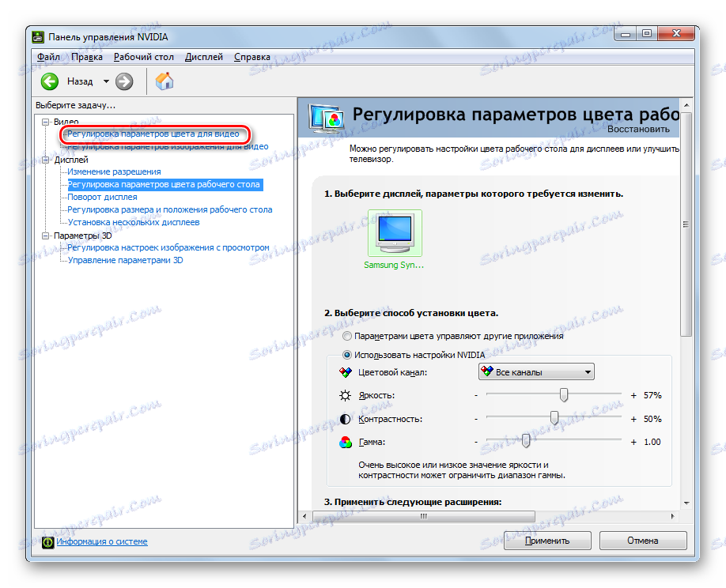
Task: Go to the Home page icon
Action: [164, 81]
